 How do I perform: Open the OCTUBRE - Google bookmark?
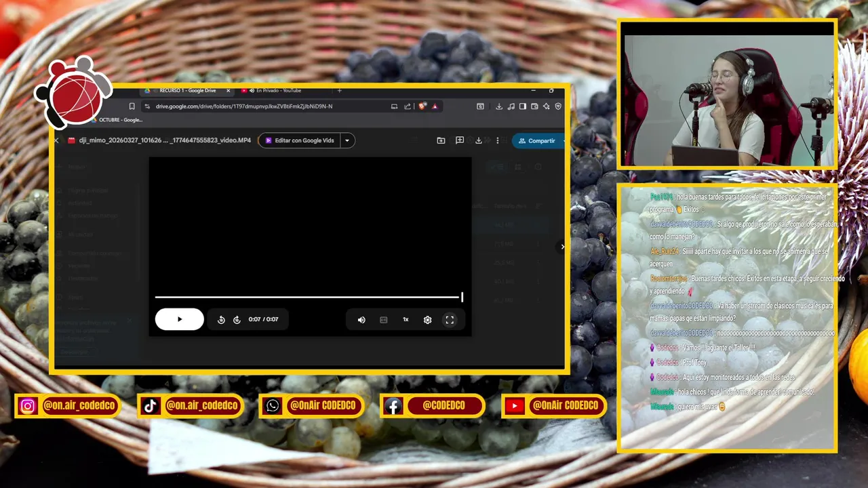coord(118,120)
